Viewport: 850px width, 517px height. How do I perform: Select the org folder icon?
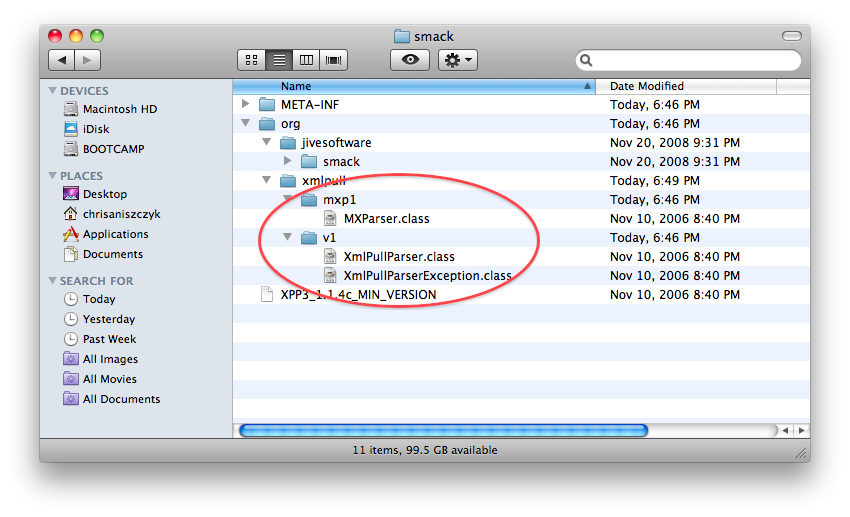[x=267, y=124]
